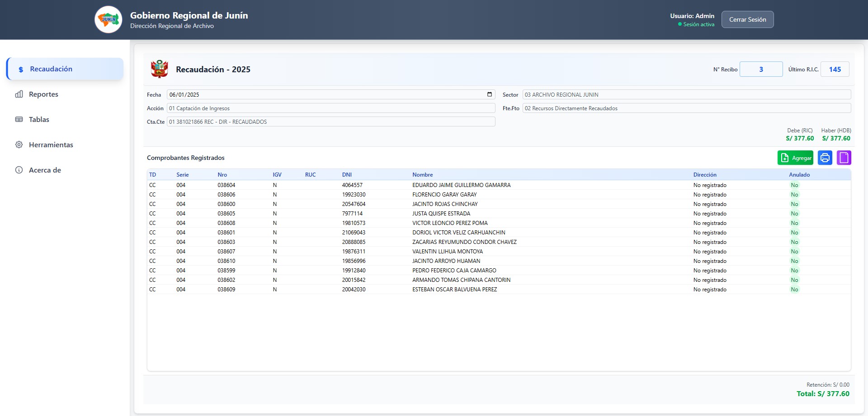This screenshot has height=416, width=868.
Task: Click the Debe (RIC) amount S/ 377.60
Action: tap(800, 139)
